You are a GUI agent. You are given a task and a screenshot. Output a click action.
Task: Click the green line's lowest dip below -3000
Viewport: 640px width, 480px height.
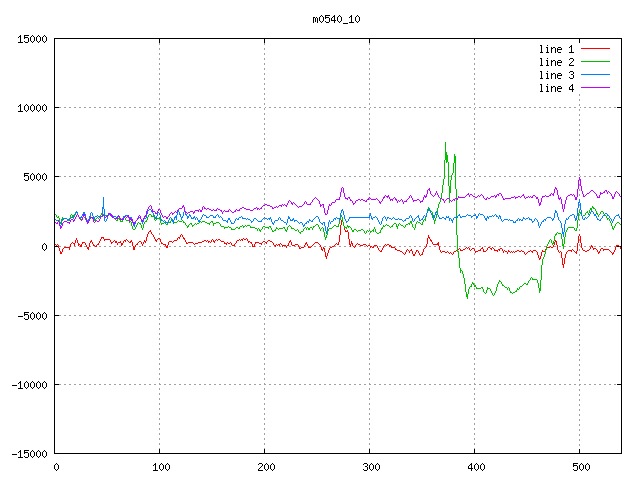(x=467, y=297)
